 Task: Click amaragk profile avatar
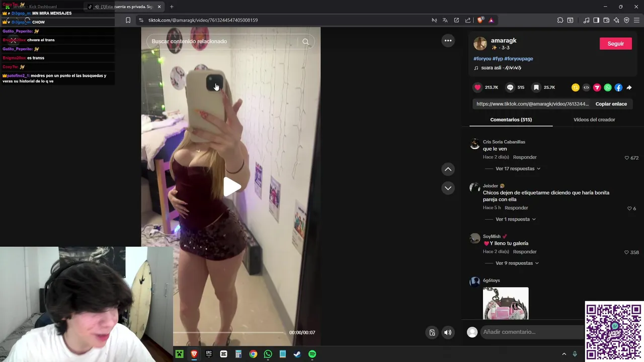(480, 44)
